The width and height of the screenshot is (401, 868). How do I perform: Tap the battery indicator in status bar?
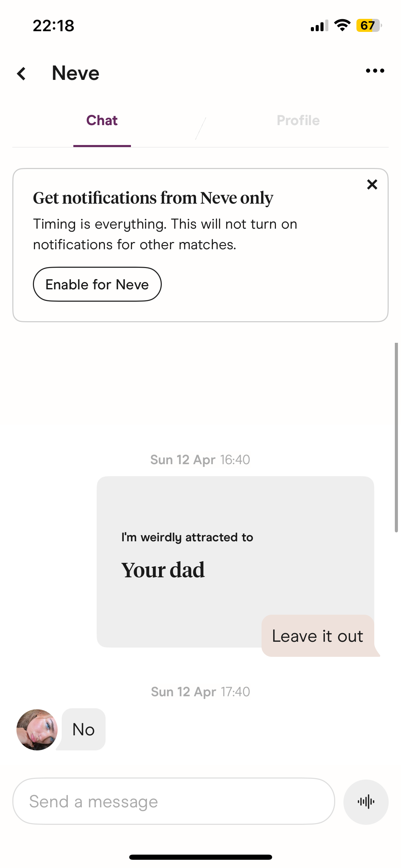369,25
